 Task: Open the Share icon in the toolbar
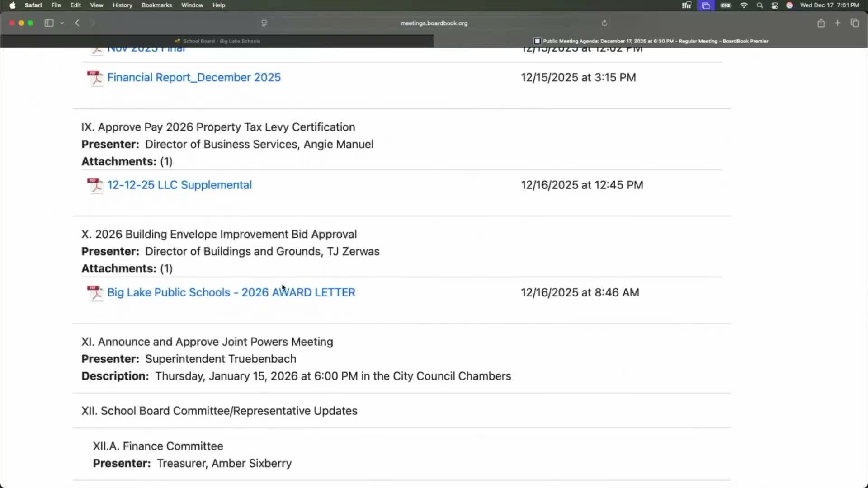(821, 23)
